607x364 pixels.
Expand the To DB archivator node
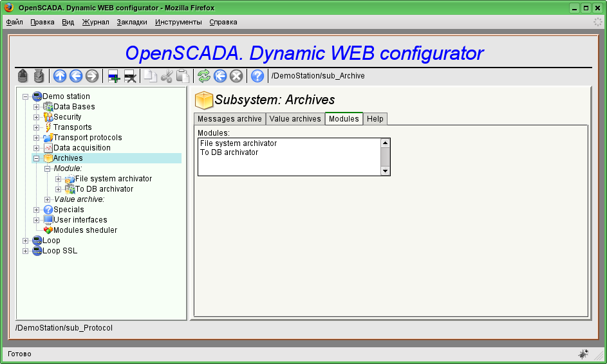click(58, 190)
